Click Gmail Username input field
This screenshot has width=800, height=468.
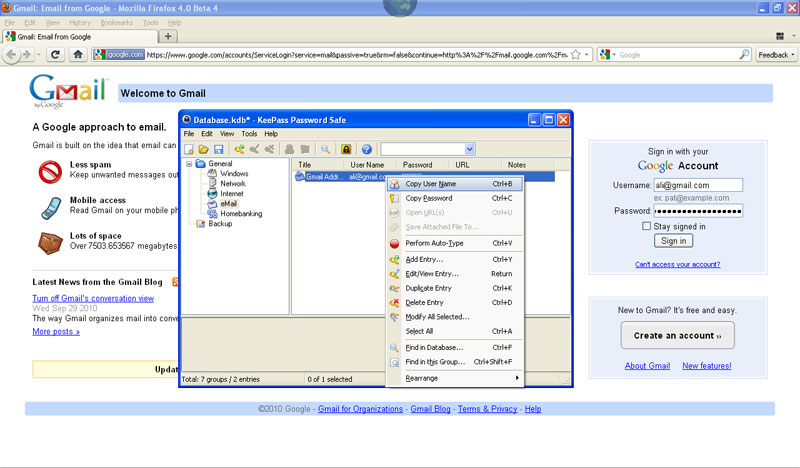coord(698,185)
